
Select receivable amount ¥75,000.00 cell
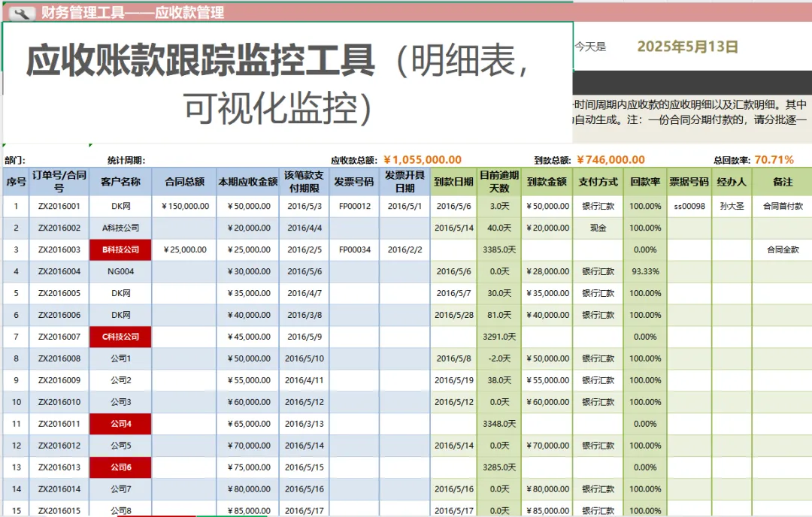click(248, 467)
